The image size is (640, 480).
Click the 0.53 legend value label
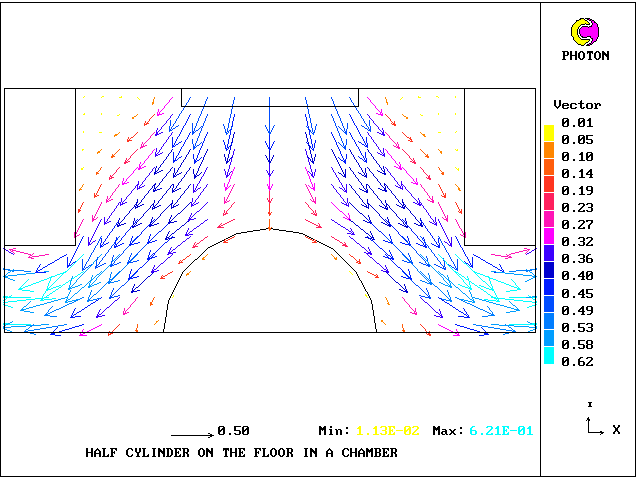point(577,327)
